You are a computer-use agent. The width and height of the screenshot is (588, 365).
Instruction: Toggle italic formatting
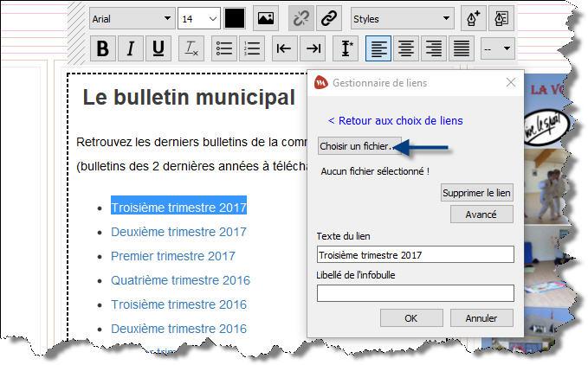[x=130, y=49]
